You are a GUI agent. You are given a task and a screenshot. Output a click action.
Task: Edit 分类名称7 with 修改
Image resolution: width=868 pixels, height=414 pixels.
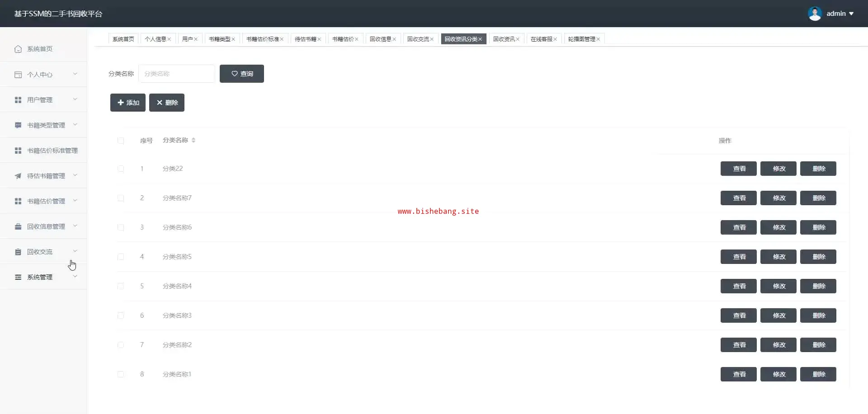(x=778, y=198)
